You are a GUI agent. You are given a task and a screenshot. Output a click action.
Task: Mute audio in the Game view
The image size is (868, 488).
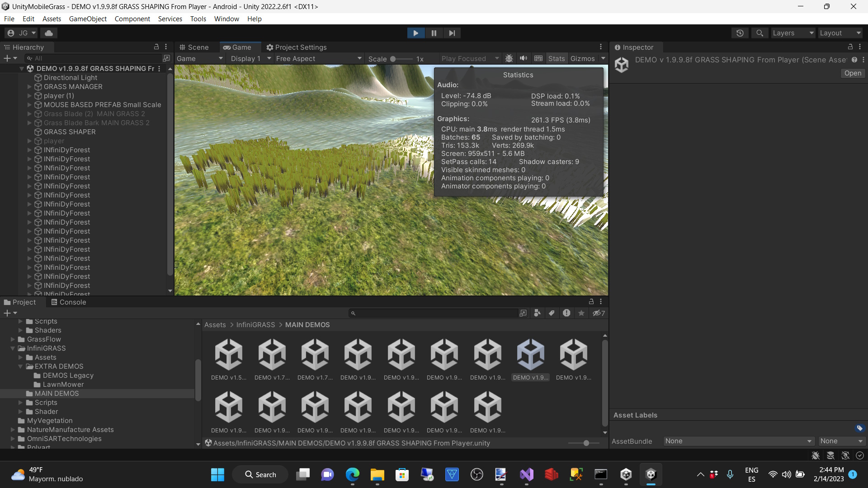[523, 58]
